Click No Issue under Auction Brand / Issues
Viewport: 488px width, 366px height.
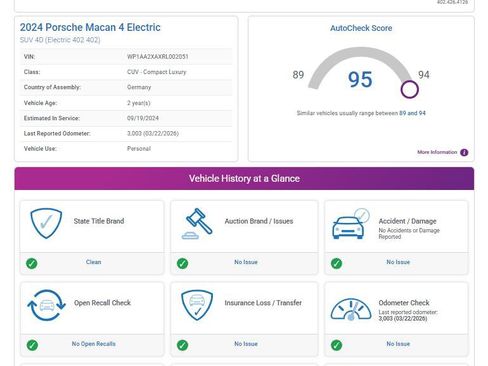246,262
